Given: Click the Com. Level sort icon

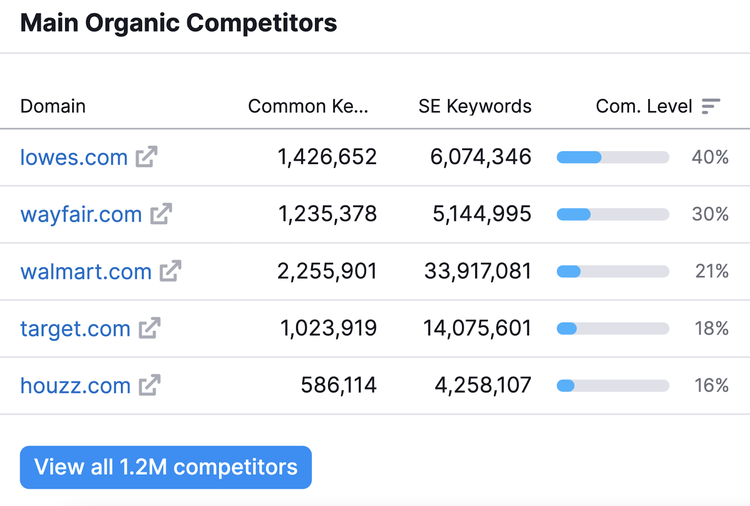Looking at the screenshot, I should click(711, 106).
